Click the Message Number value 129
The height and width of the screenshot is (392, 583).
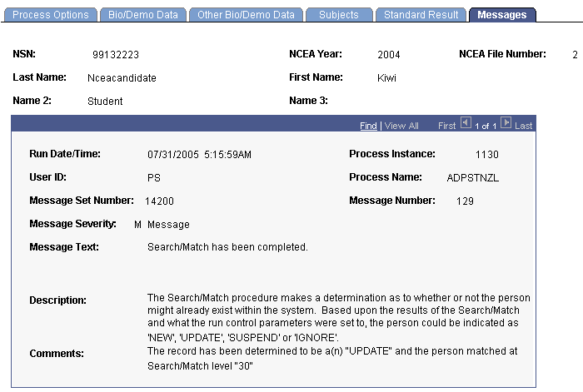point(465,201)
